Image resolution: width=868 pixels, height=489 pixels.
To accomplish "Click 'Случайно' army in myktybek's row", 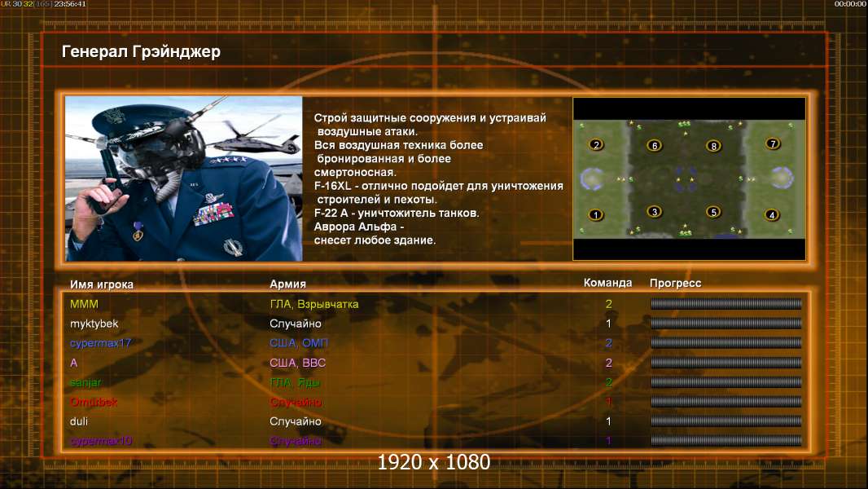I will tap(296, 324).
